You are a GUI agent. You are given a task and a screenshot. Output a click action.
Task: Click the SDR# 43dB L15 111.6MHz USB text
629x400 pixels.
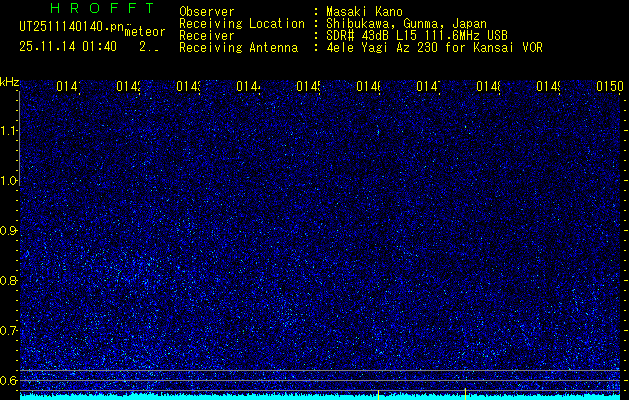[417, 36]
